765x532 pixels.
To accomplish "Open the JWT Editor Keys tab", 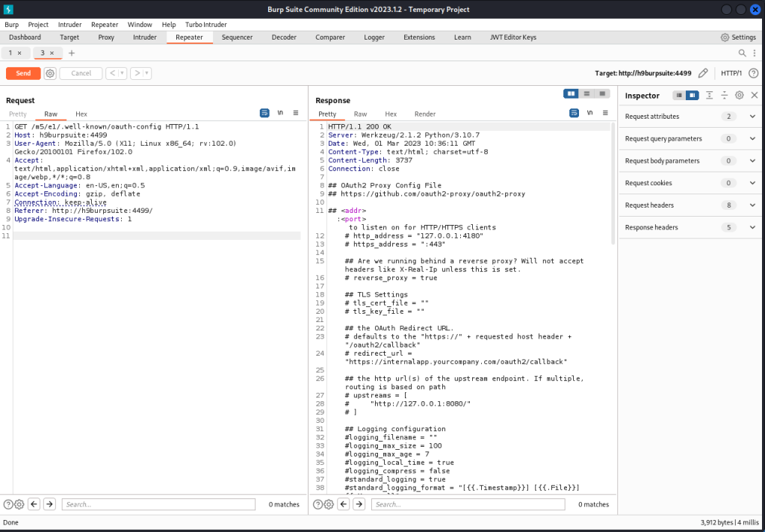I will (x=512, y=37).
